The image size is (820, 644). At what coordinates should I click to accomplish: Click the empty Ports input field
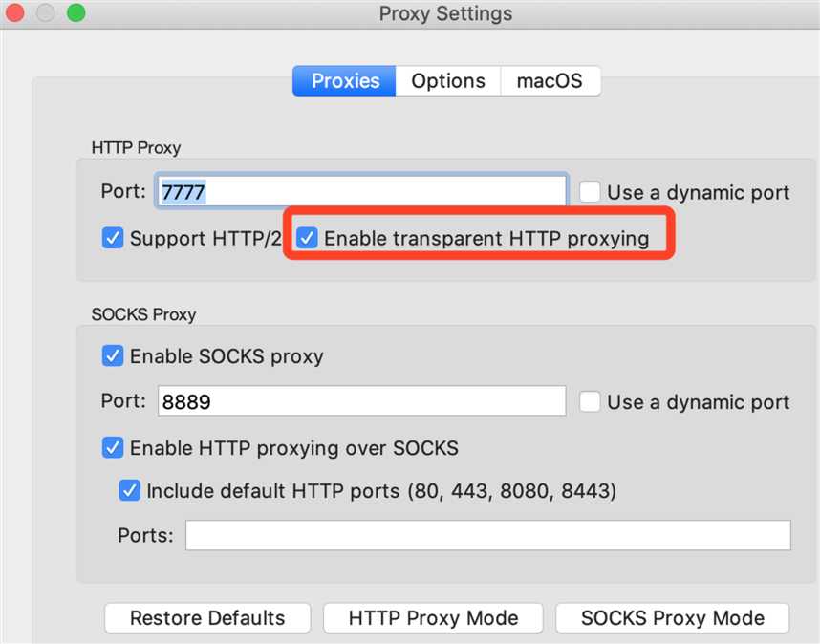point(488,535)
